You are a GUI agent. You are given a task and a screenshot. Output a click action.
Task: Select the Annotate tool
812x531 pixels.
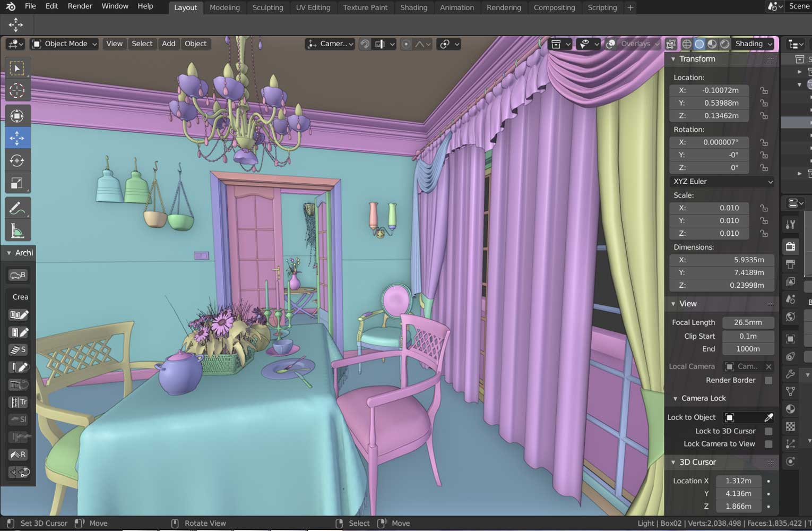18,208
